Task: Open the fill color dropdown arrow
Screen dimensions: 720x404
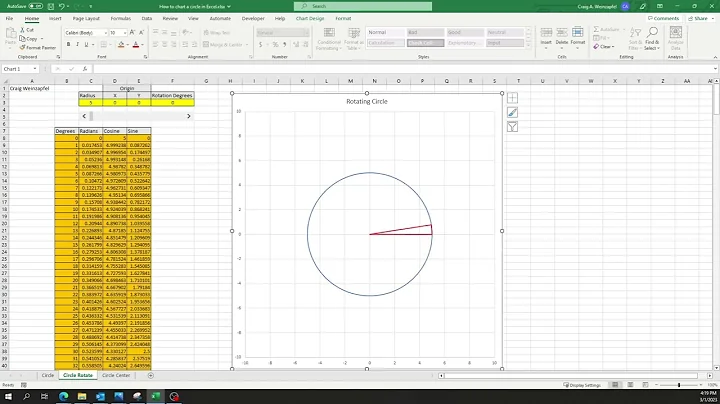Action: 127,45
